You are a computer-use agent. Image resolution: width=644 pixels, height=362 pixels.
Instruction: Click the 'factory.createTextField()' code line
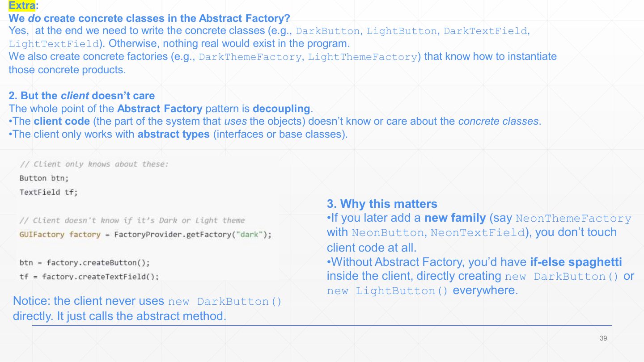(x=89, y=277)
